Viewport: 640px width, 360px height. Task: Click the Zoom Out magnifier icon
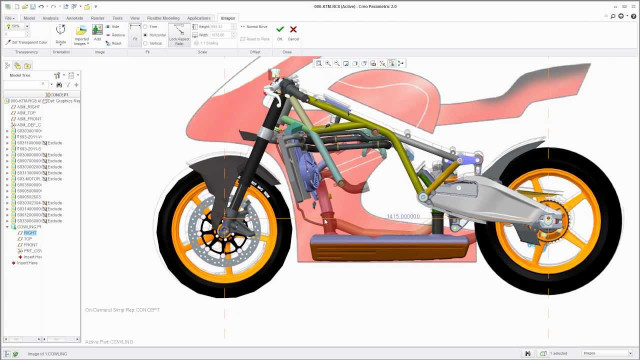tap(337, 63)
